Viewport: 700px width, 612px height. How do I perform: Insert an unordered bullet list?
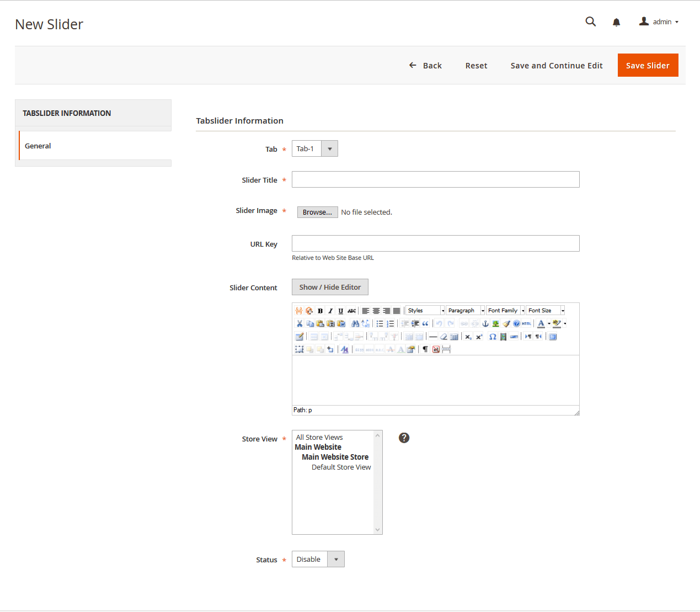pos(380,323)
